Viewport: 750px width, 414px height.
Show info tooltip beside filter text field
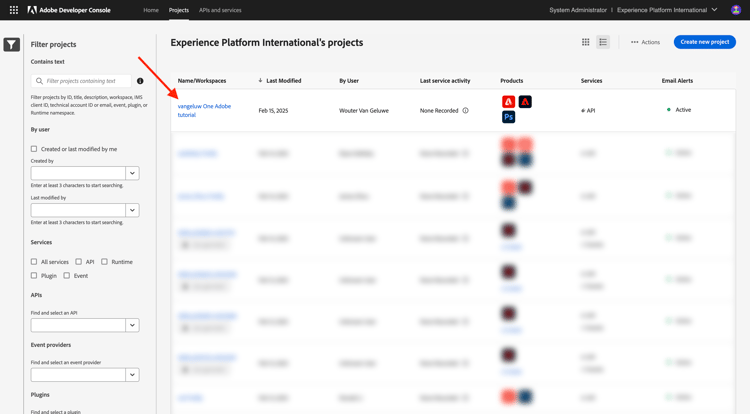pos(140,81)
